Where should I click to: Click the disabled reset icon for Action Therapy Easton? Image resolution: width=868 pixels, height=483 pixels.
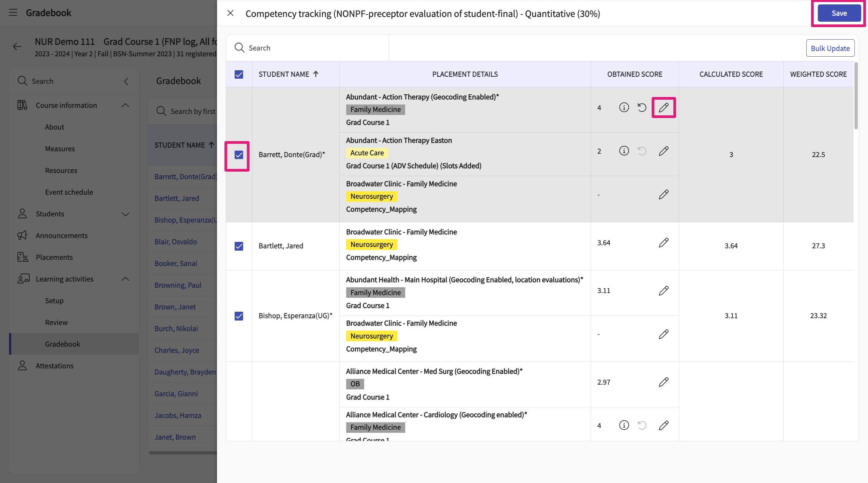pyautogui.click(x=642, y=151)
